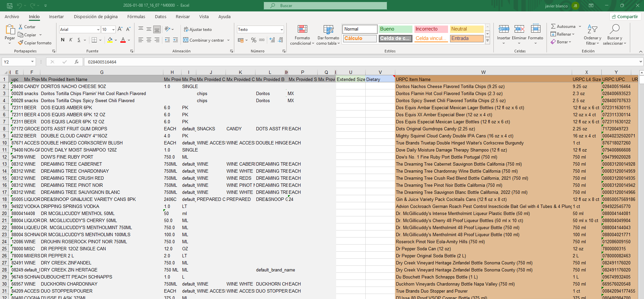This screenshot has height=299, width=644.
Task: Click the Formato cells icon
Action: click(535, 29)
